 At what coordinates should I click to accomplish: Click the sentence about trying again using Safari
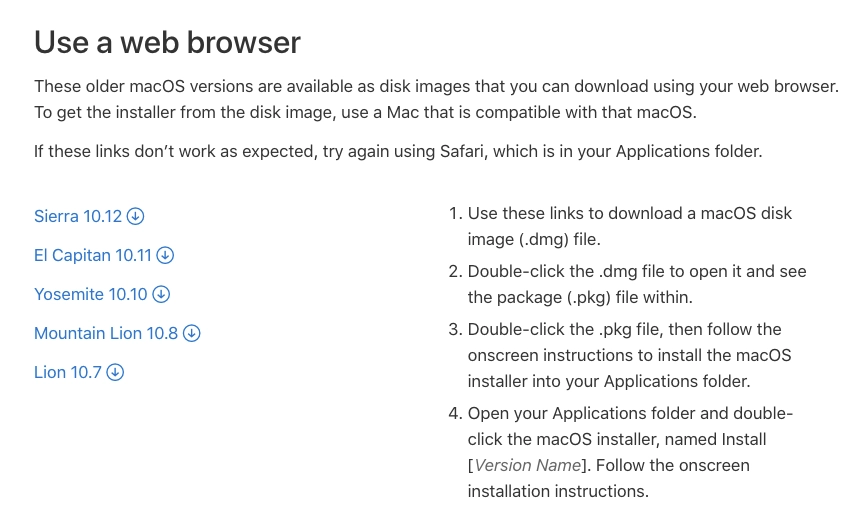click(397, 152)
